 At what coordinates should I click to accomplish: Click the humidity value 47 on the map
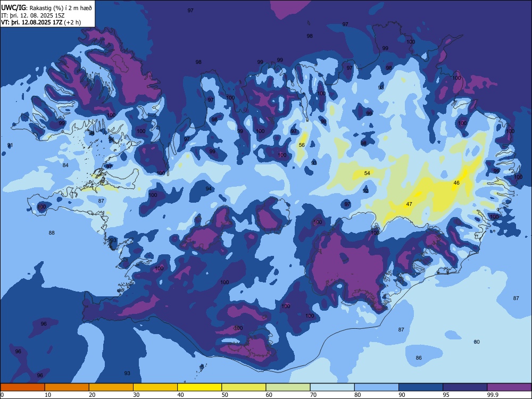(x=409, y=204)
